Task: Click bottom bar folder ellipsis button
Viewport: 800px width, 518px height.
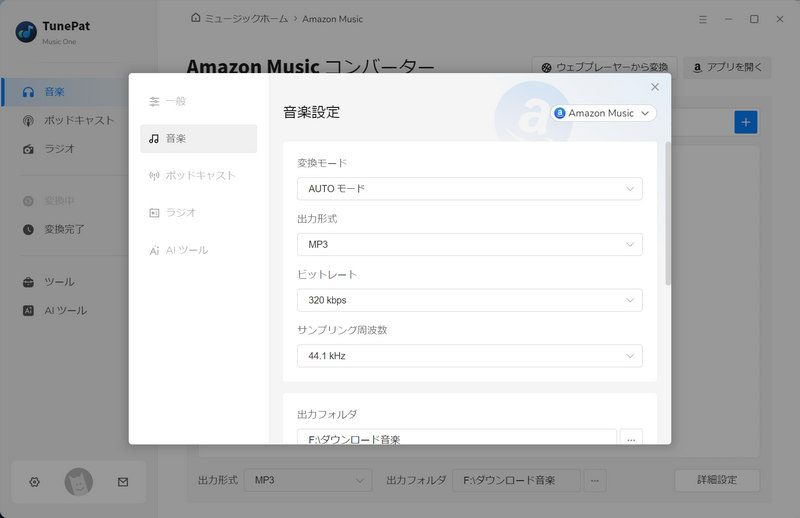Action: (595, 480)
